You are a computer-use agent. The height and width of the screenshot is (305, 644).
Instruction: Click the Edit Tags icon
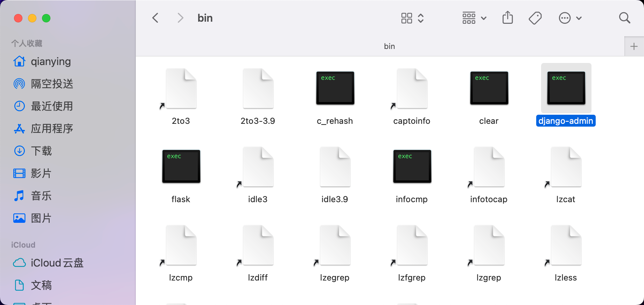[x=535, y=18]
